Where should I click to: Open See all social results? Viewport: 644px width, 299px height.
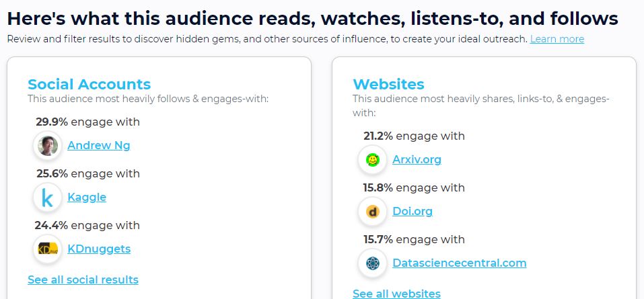pyautogui.click(x=83, y=280)
